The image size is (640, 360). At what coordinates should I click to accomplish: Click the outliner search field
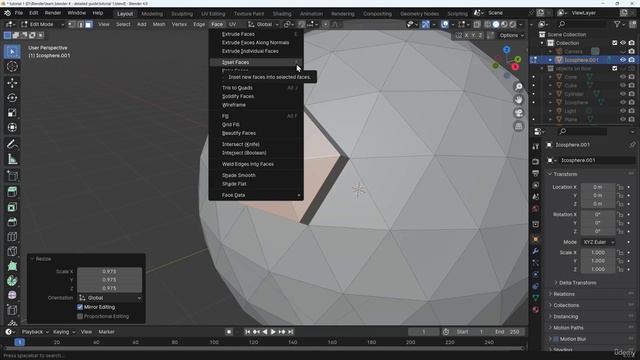tap(582, 24)
